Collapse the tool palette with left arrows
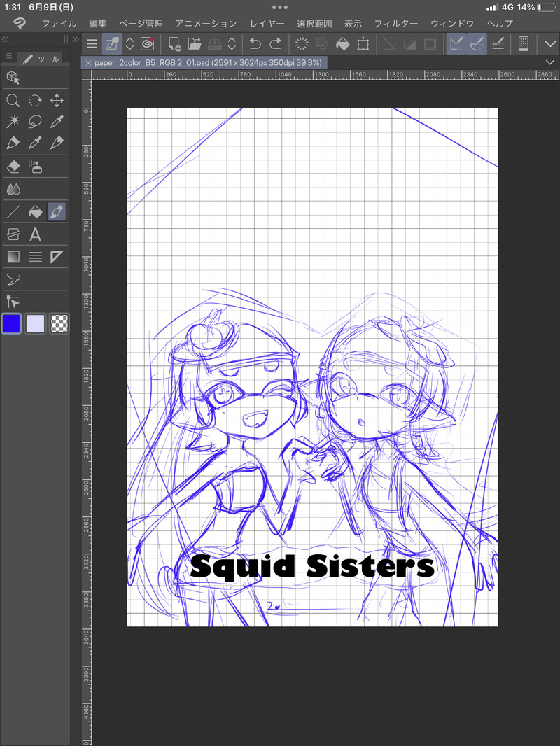 coord(5,39)
